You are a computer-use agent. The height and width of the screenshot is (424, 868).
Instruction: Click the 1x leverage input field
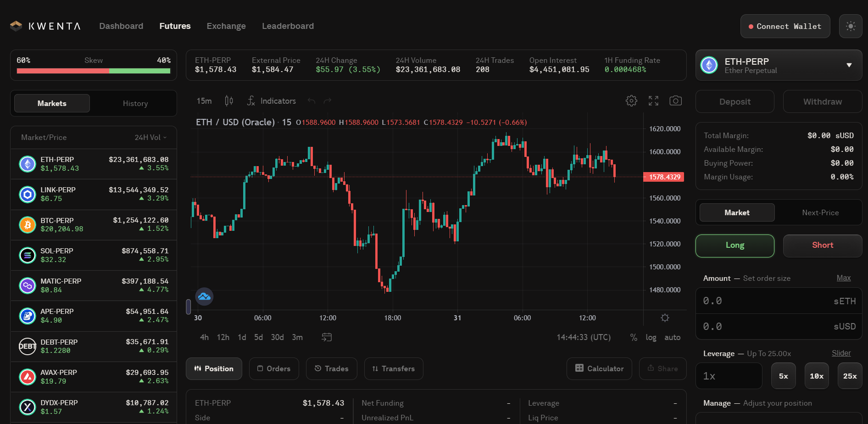pos(729,376)
